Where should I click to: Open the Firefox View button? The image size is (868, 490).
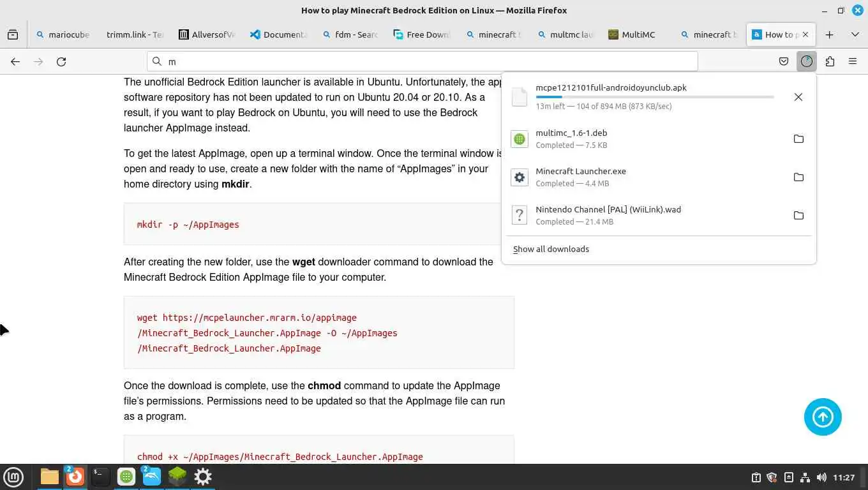point(13,34)
